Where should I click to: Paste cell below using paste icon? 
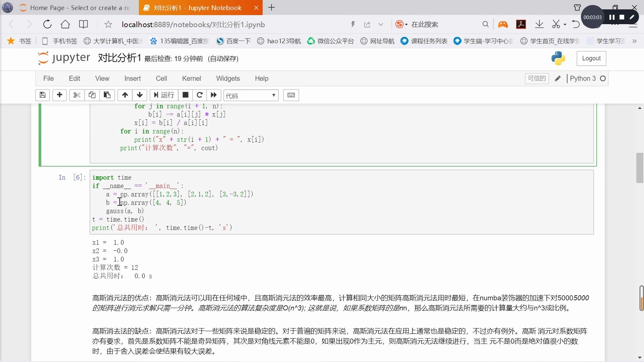107,95
